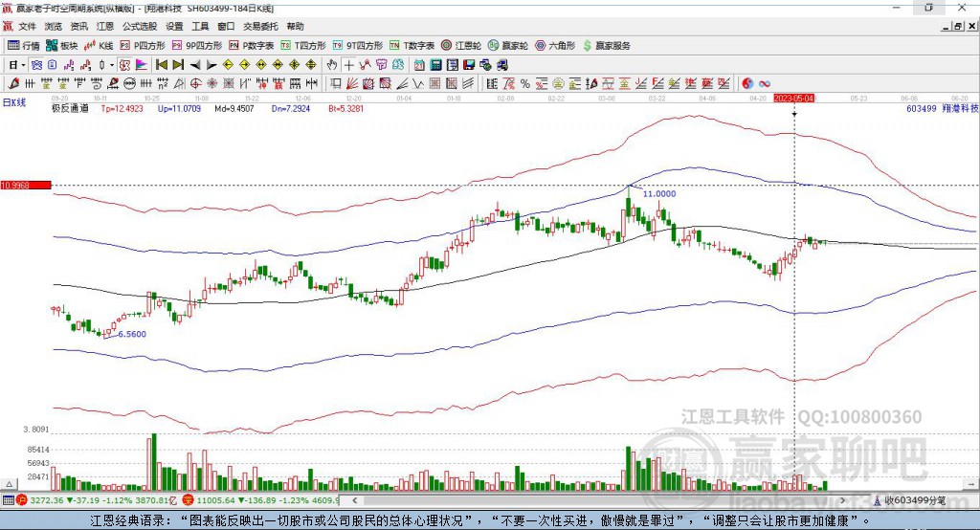Click the red 10.9968 price tag

click(x=26, y=185)
